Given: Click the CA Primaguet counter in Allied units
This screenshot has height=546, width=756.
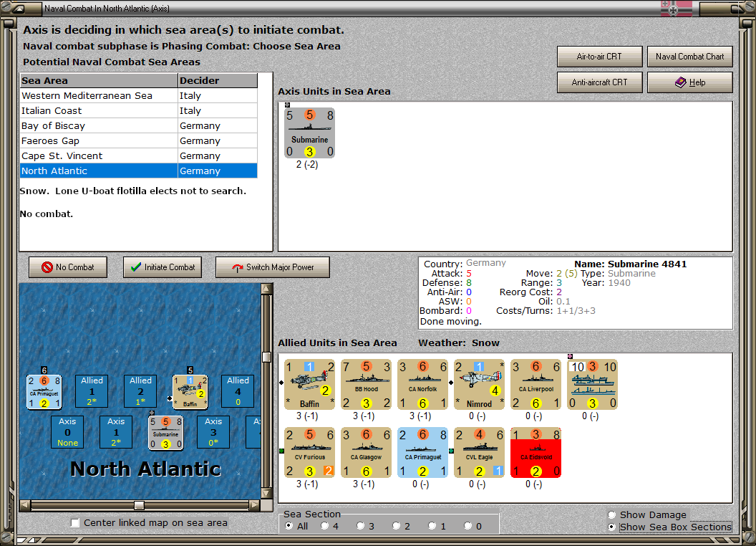Looking at the screenshot, I should 423,452.
